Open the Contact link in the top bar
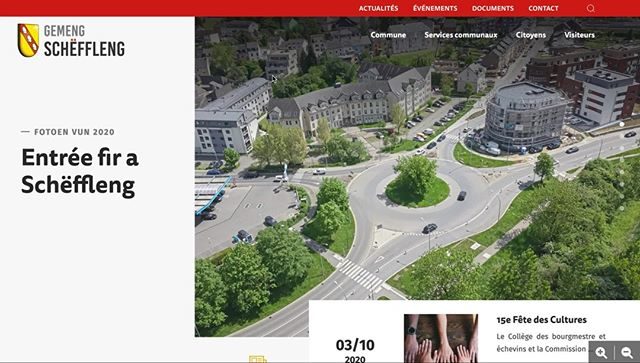The image size is (640, 363). tap(543, 8)
